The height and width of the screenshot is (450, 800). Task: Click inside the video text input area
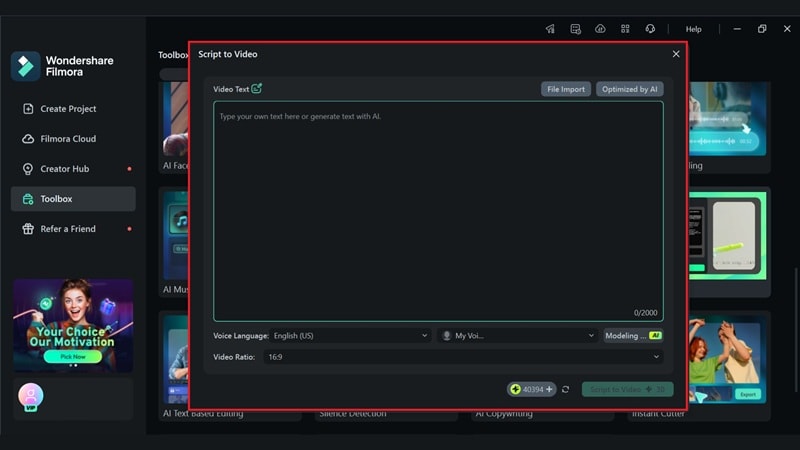[x=438, y=211]
